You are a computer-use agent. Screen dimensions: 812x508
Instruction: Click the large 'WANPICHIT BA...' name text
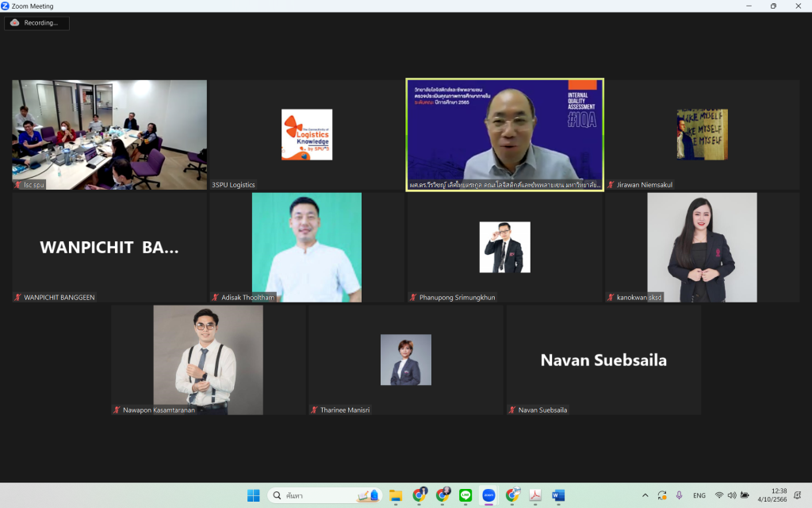pyautogui.click(x=109, y=248)
